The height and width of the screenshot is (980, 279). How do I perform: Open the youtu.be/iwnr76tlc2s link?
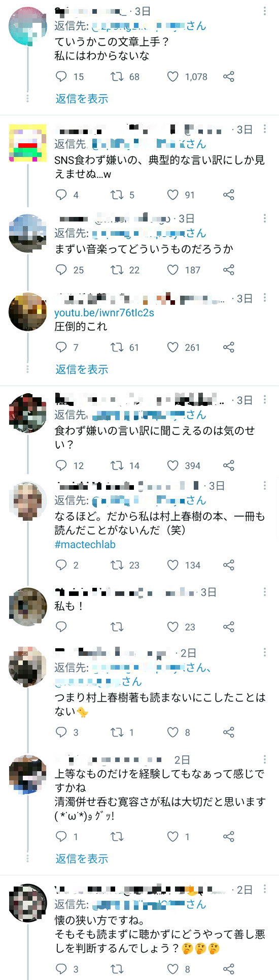pyautogui.click(x=104, y=313)
